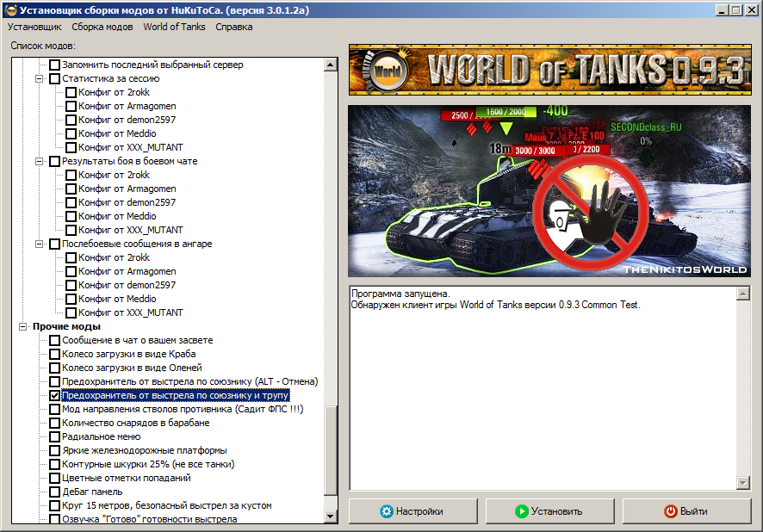Close the installer window
Image resolution: width=763 pixels, height=532 pixels.
point(751,9)
